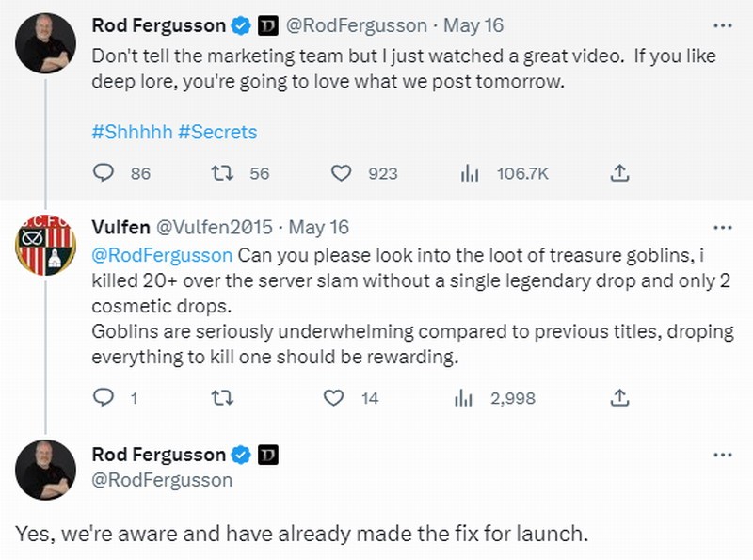Share Vulfen's treasure goblin tweet
Screen dimensions: 753x560
tap(619, 398)
